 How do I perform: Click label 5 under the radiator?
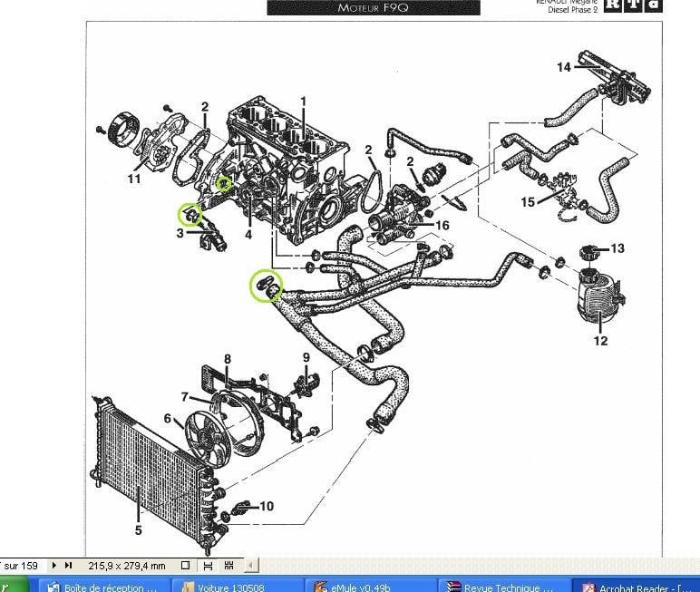[139, 530]
